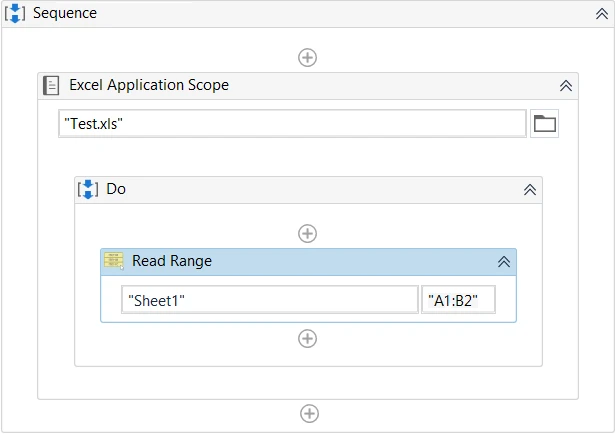Add activity directly below Read Range
This screenshot has width=615, height=434.
click(x=308, y=338)
